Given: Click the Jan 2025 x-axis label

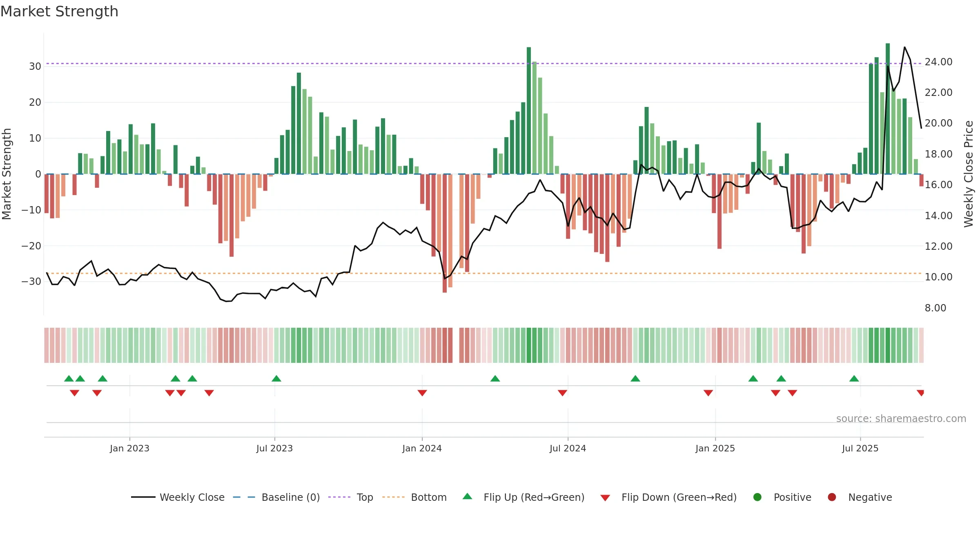Looking at the screenshot, I should 715,448.
